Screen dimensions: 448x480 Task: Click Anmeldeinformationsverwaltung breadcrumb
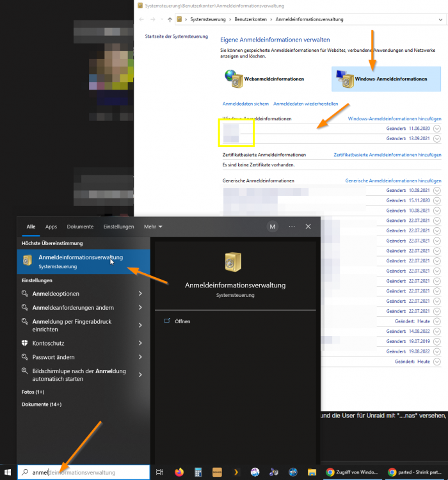coord(309,19)
